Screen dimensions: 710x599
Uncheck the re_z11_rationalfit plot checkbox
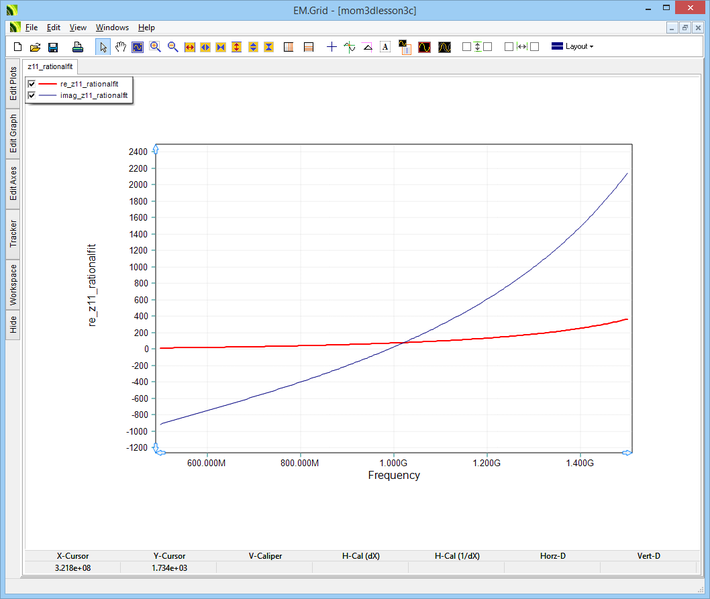(32, 84)
